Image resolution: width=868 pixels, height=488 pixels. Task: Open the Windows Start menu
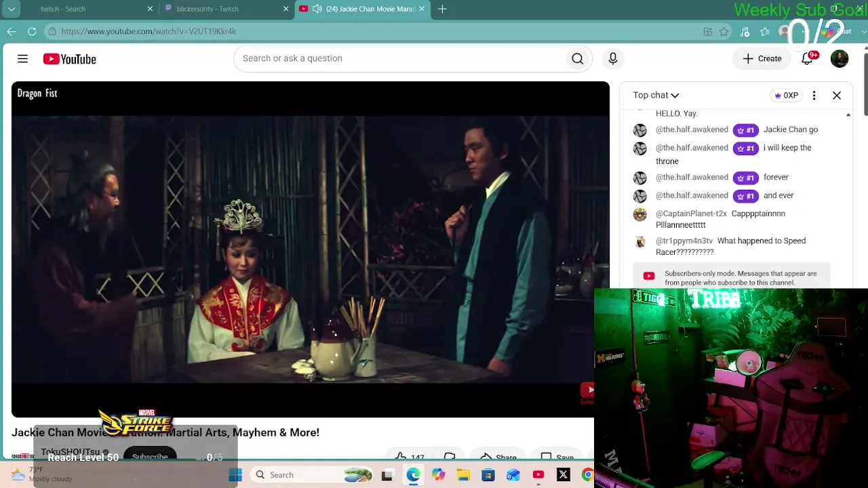click(x=235, y=475)
